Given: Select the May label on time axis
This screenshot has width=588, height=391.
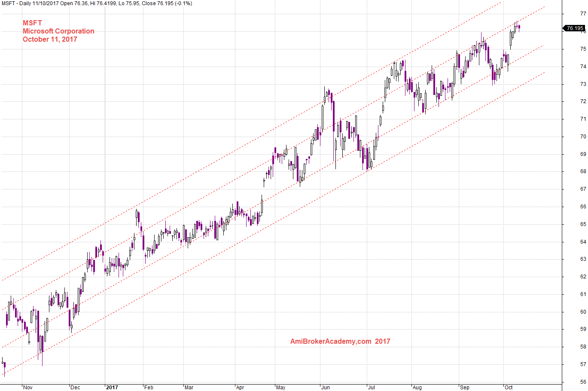Looking at the screenshot, I should (280, 388).
